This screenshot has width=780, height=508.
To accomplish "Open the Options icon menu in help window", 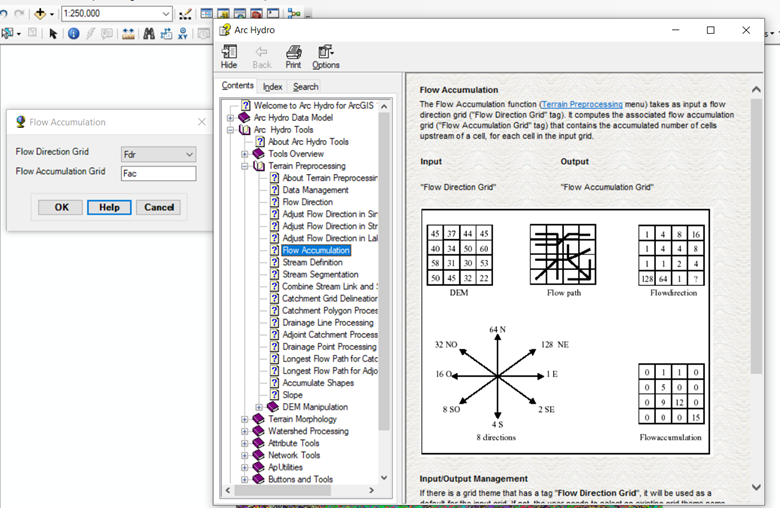I will click(326, 52).
